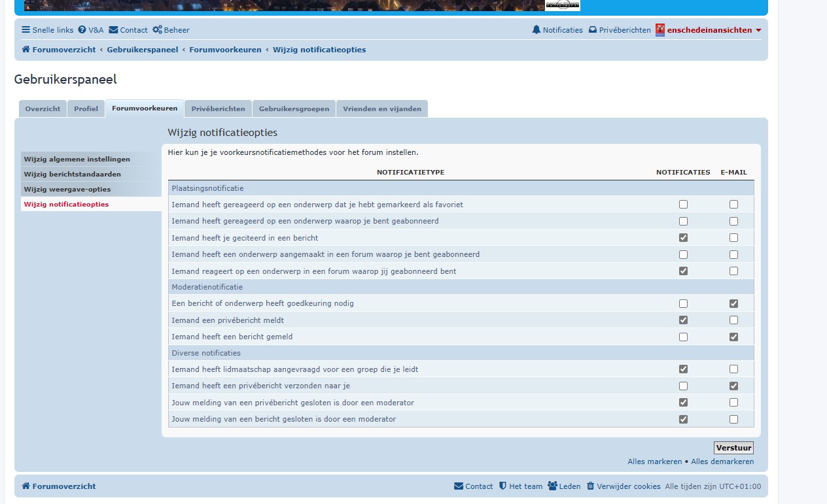The width and height of the screenshot is (827, 504).
Task: Click Gebruikerspaneel in the breadcrumb
Action: 142,50
